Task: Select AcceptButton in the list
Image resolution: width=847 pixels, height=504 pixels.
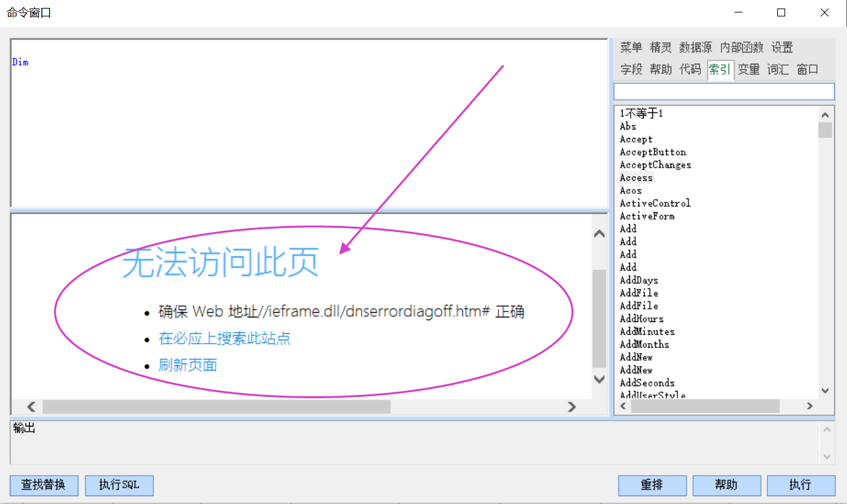Action: coord(652,152)
